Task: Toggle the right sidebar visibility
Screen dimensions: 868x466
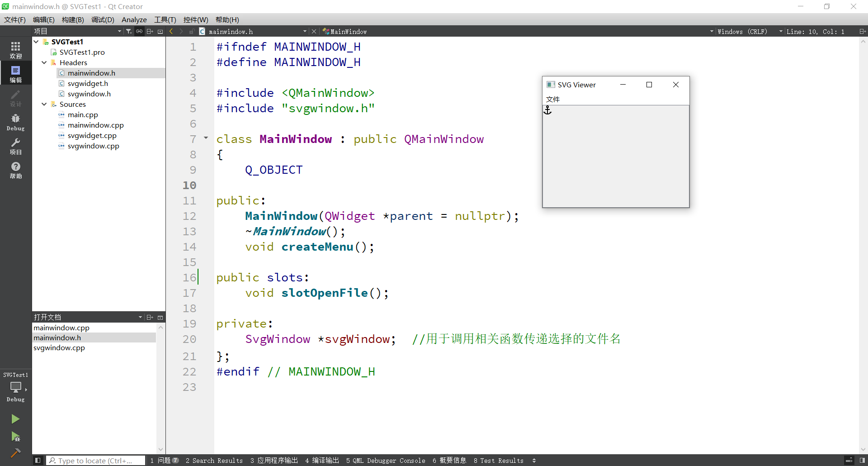Action: [x=862, y=461]
